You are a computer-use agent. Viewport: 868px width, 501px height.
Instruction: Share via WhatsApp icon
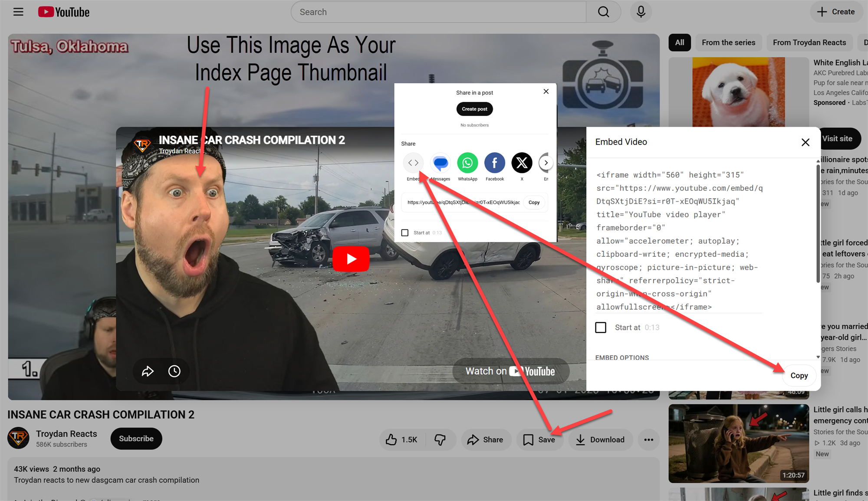click(x=467, y=163)
